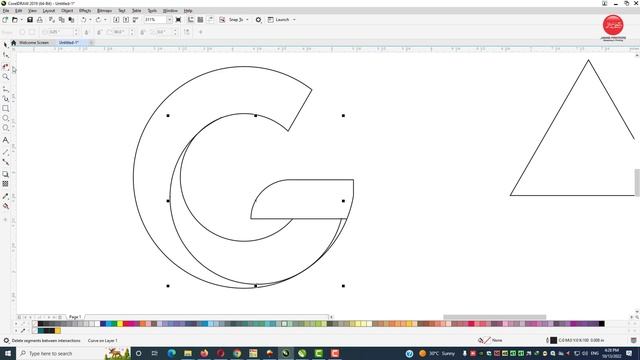Click the Import icon
Image resolution: width=640 pixels, height=360 pixels.
click(x=116, y=20)
